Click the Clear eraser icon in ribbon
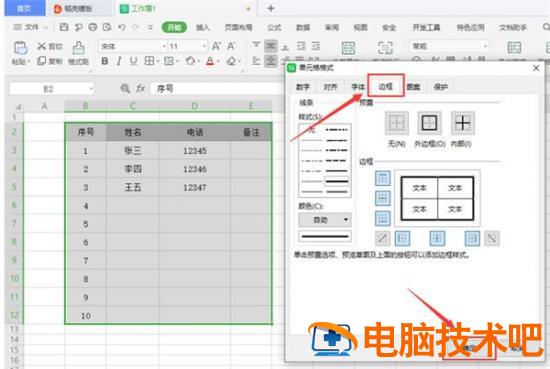550x369 pixels. (231, 61)
